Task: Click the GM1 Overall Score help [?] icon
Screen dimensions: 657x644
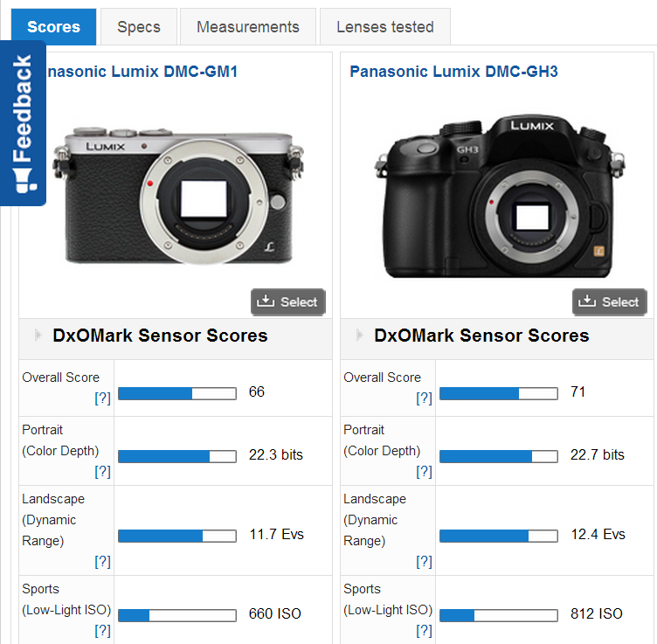Action: 102,398
